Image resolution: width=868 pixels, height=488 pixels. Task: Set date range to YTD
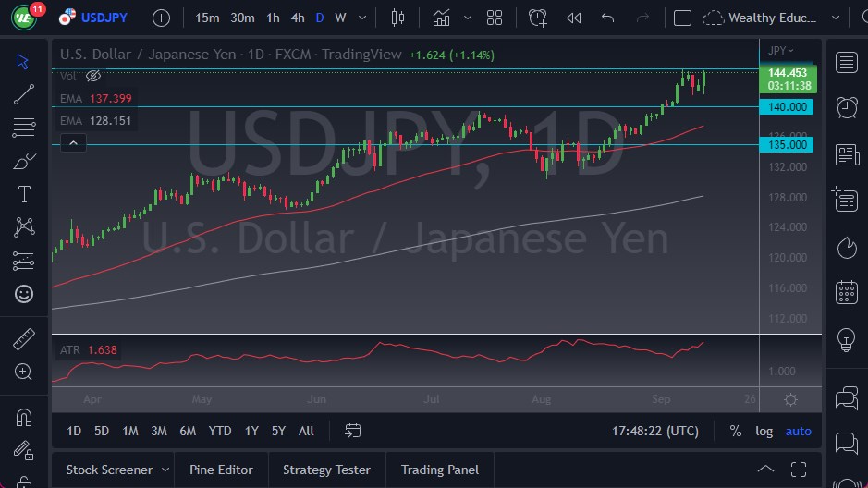[220, 431]
